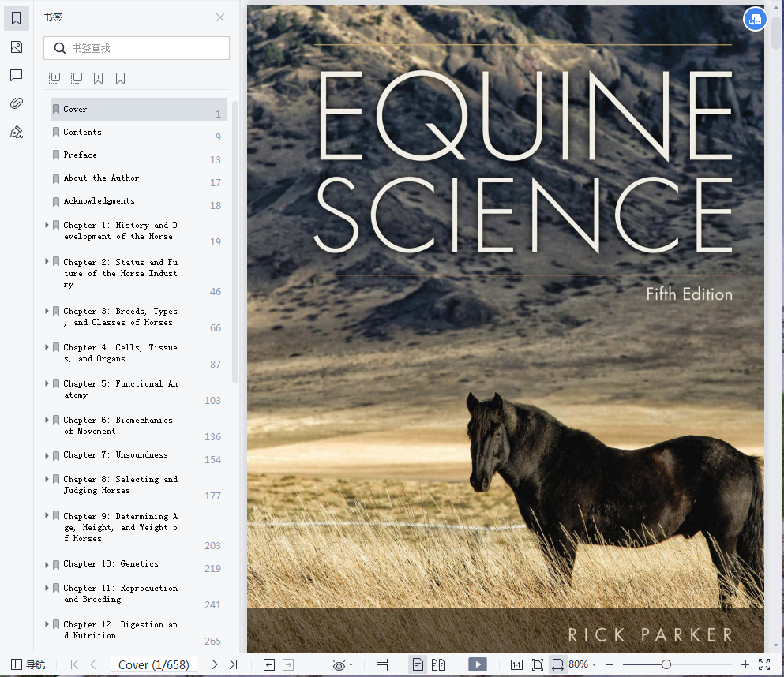784x677 pixels.
Task: Click the delete bookmark icon
Action: click(x=120, y=78)
